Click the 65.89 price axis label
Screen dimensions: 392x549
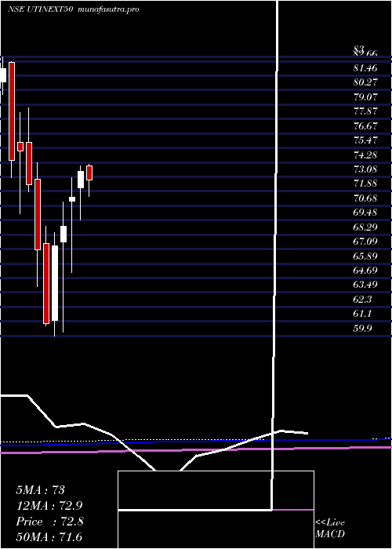coord(365,256)
